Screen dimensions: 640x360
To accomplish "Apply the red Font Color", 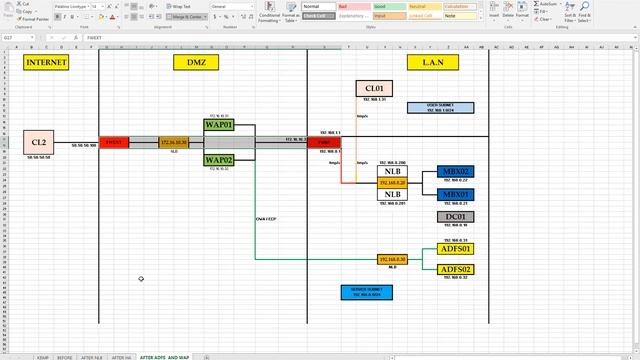I will [113, 17].
